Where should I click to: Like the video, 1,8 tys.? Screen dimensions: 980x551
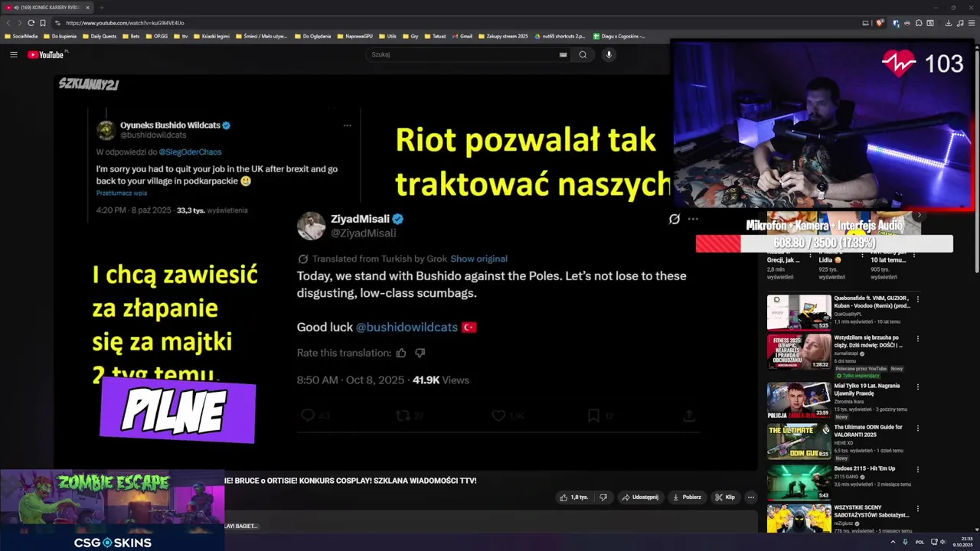[573, 497]
